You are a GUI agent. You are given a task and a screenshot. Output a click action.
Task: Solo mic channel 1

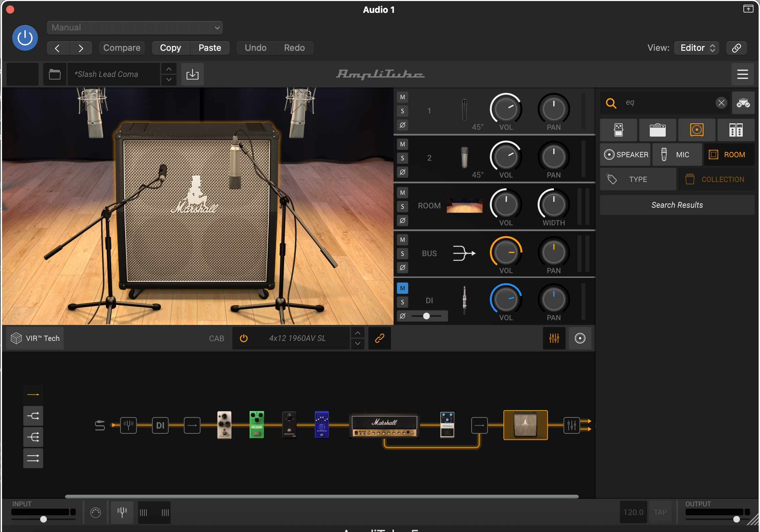click(402, 111)
